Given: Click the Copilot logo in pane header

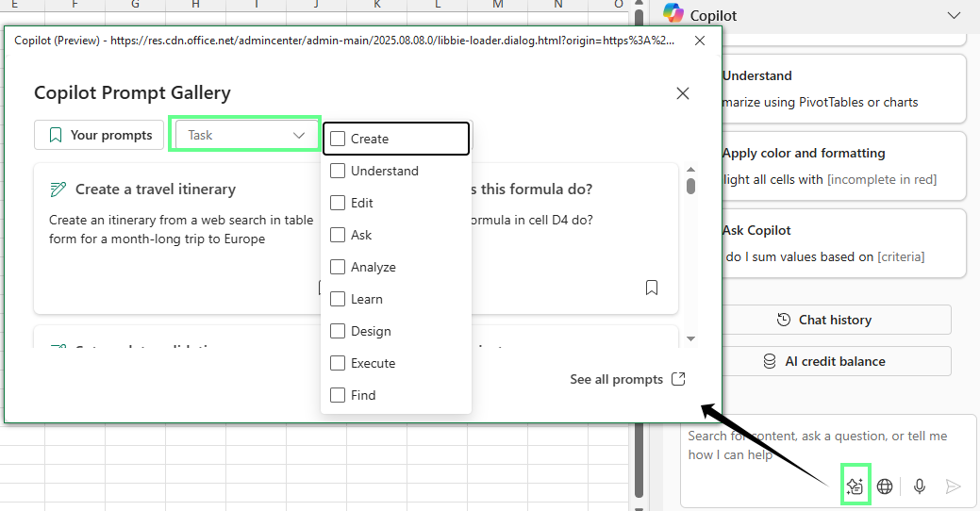Looking at the screenshot, I should [673, 14].
